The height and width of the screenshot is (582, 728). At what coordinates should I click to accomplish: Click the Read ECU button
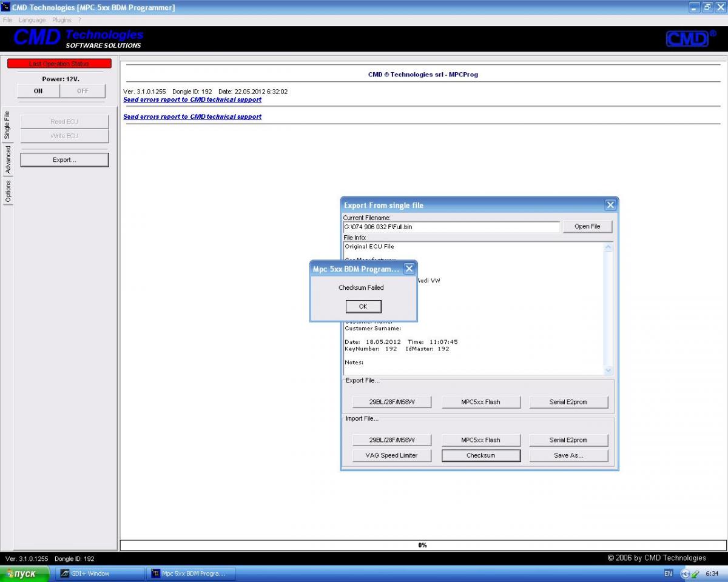(64, 122)
